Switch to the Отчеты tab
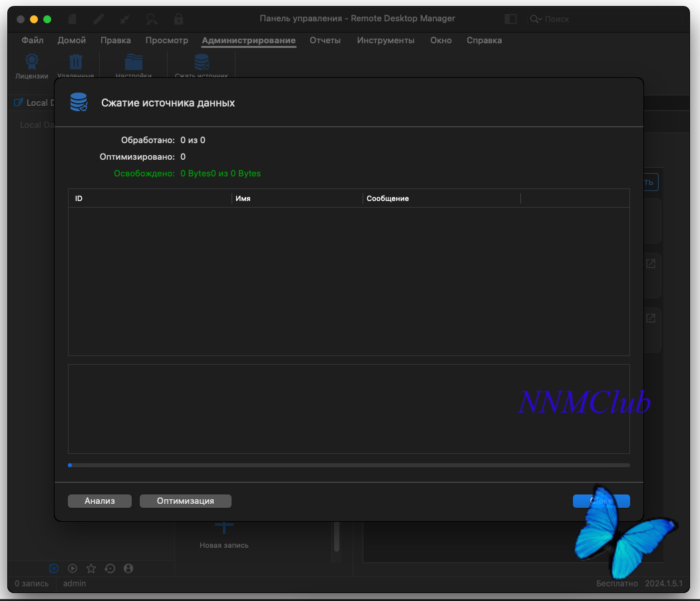The image size is (700, 601). [x=325, y=40]
